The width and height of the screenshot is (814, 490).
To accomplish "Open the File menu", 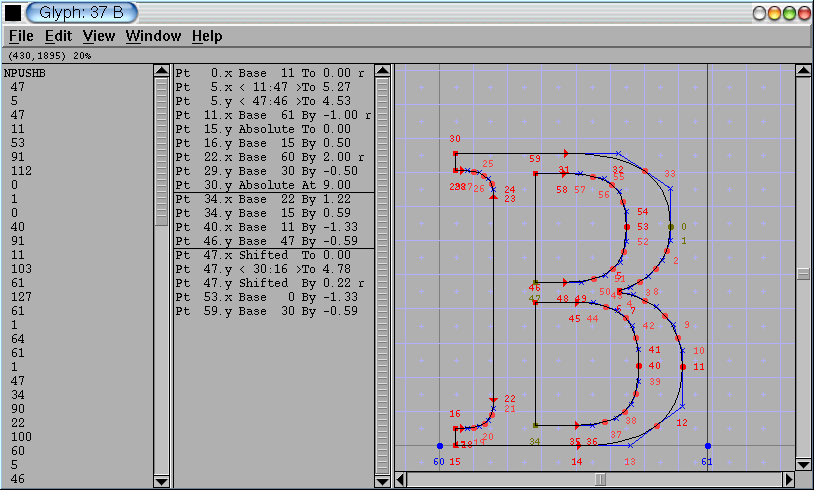I will pos(20,36).
